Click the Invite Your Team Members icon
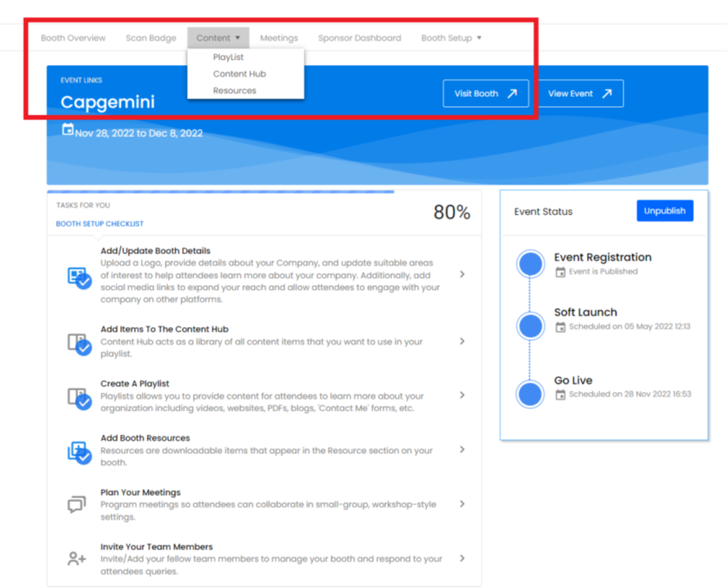 [77, 559]
